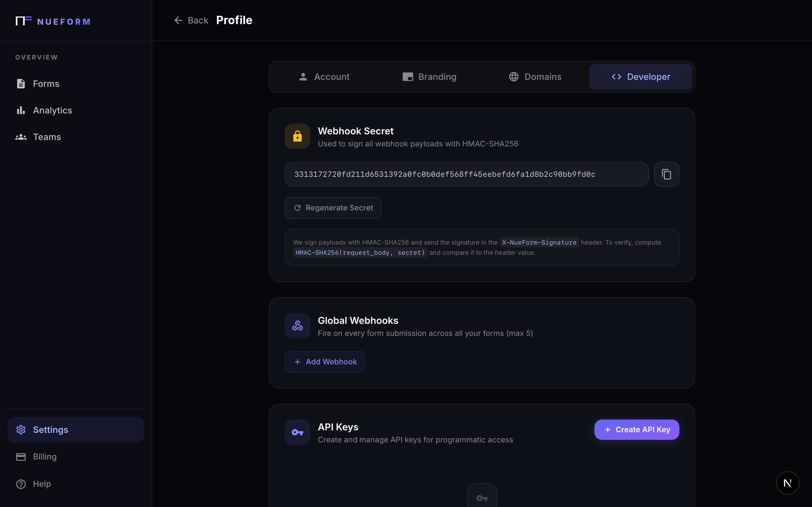The width and height of the screenshot is (812, 507).
Task: Click the back arrow icon
Action: point(178,21)
